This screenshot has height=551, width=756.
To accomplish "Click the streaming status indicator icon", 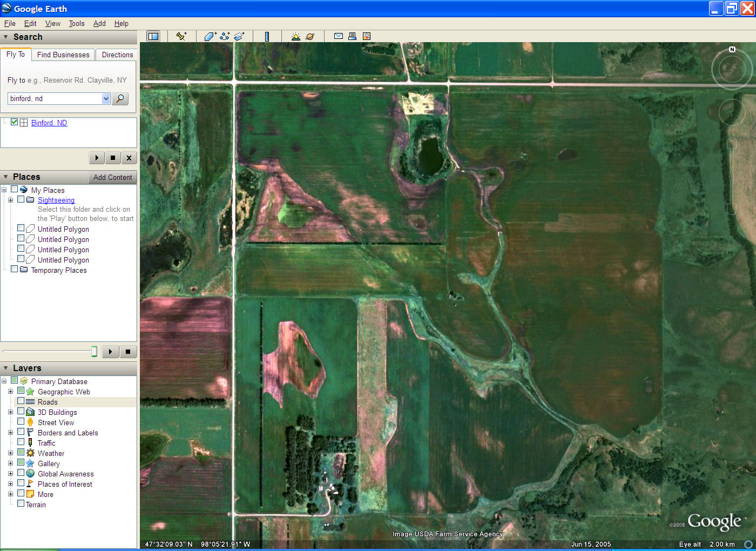I will pyautogui.click(x=748, y=544).
